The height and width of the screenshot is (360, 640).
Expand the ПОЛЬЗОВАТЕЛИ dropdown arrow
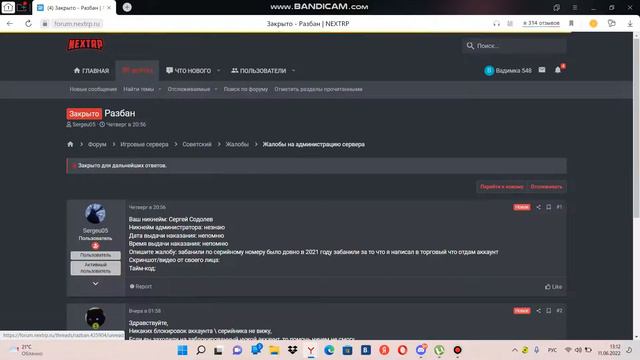(x=293, y=71)
